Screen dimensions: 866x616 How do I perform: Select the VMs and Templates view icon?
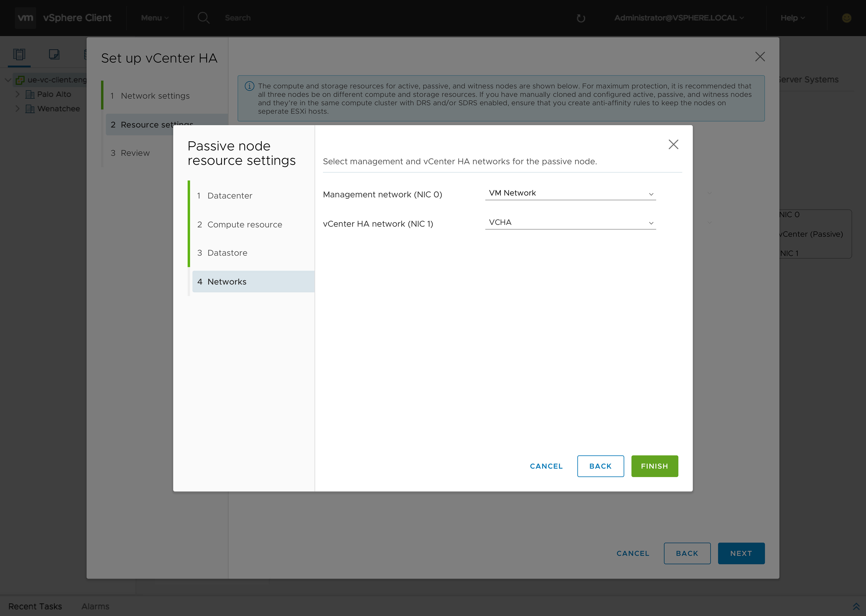click(54, 54)
